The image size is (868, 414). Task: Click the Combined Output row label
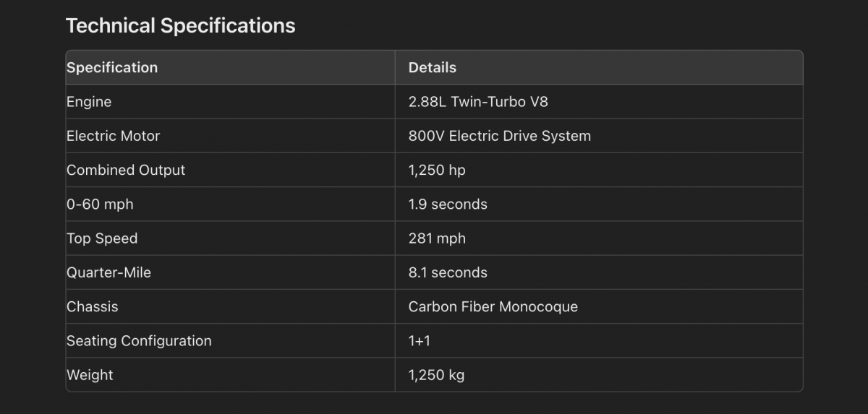126,170
